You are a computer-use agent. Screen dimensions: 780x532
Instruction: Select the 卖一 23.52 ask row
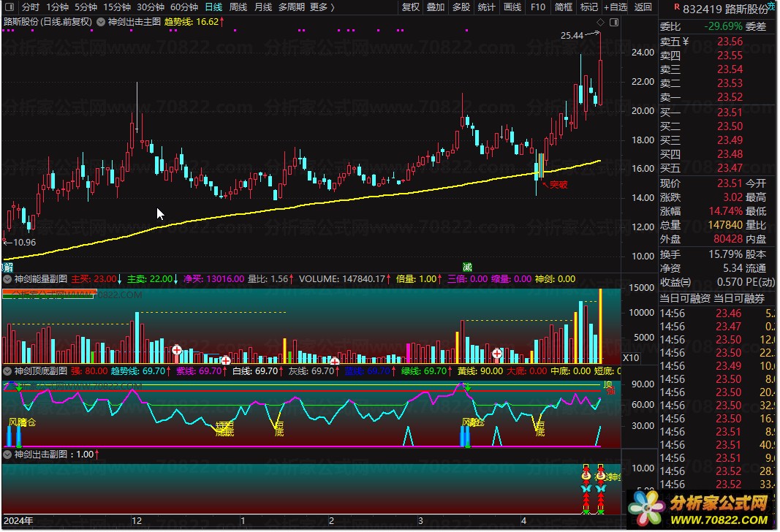[701, 97]
